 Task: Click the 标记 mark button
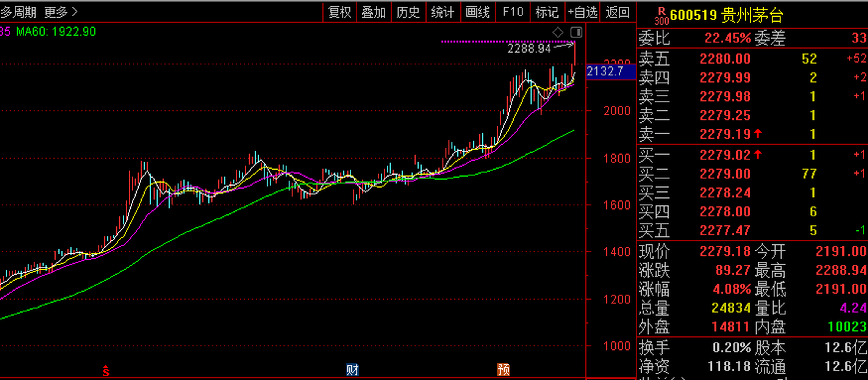coord(547,12)
